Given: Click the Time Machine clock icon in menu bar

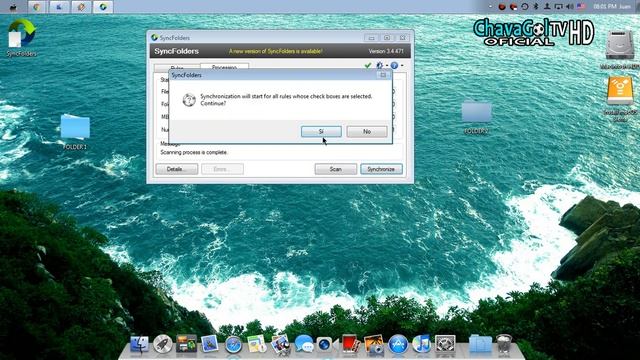Looking at the screenshot, I should (x=525, y=7).
